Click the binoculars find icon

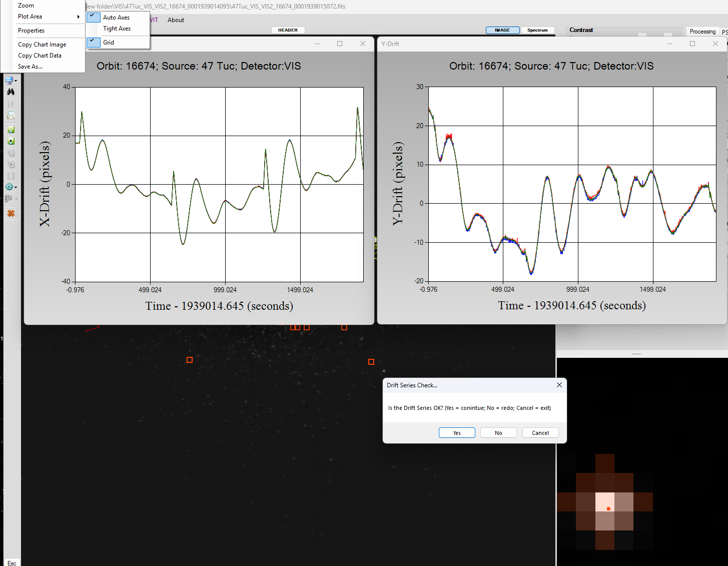coord(11,92)
